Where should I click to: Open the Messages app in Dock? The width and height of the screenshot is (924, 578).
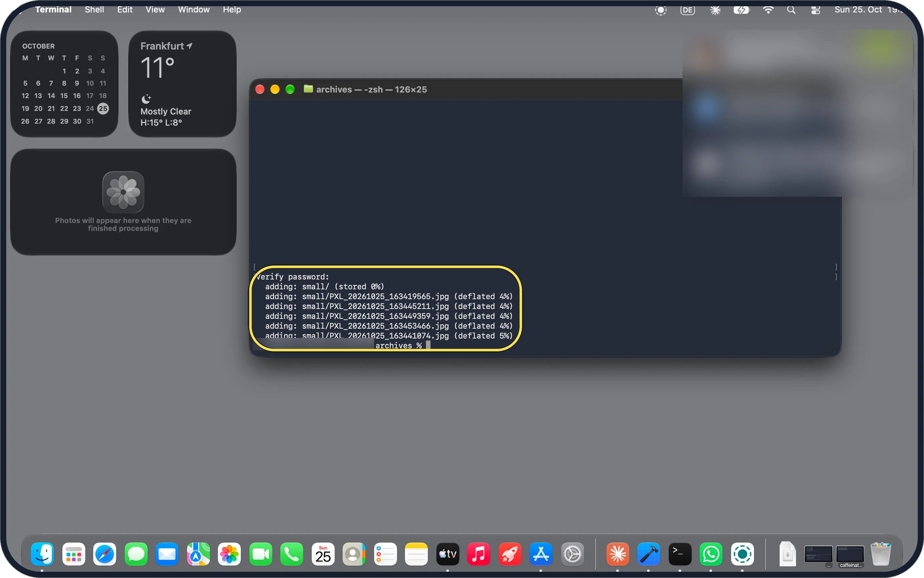(136, 554)
